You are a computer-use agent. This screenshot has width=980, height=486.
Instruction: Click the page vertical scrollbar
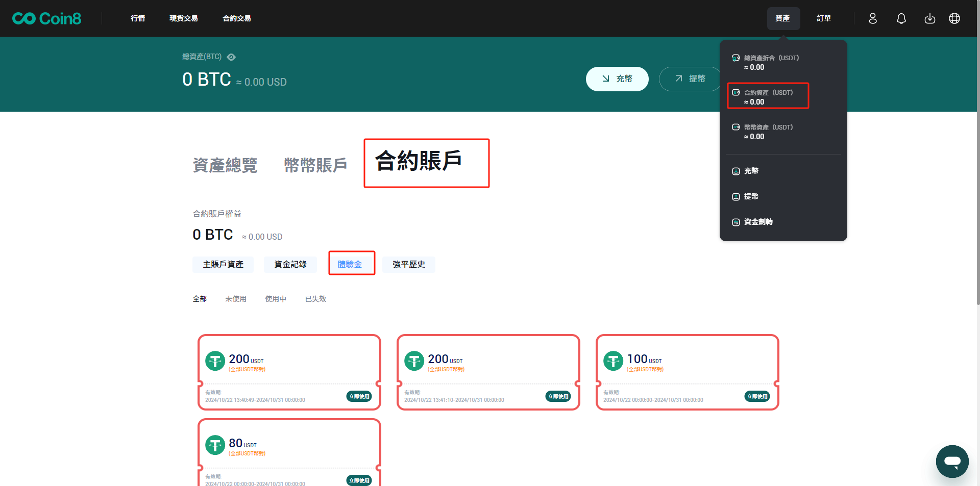point(977,153)
